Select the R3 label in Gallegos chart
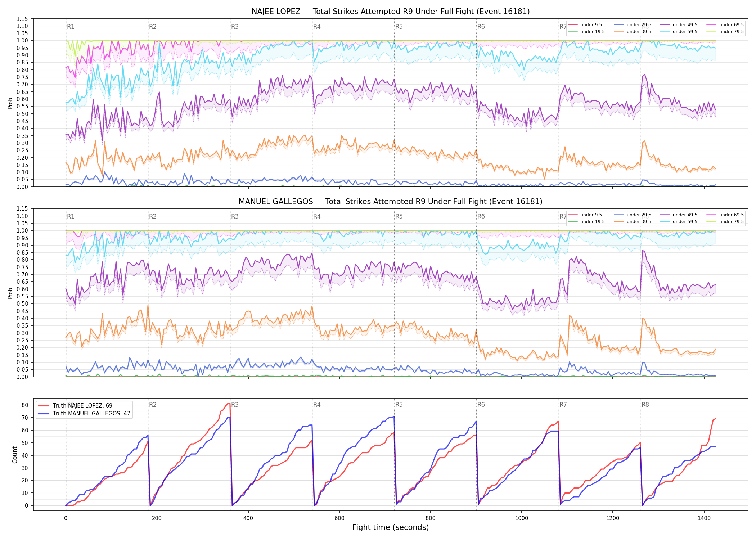The height and width of the screenshot is (540, 756). tap(235, 216)
